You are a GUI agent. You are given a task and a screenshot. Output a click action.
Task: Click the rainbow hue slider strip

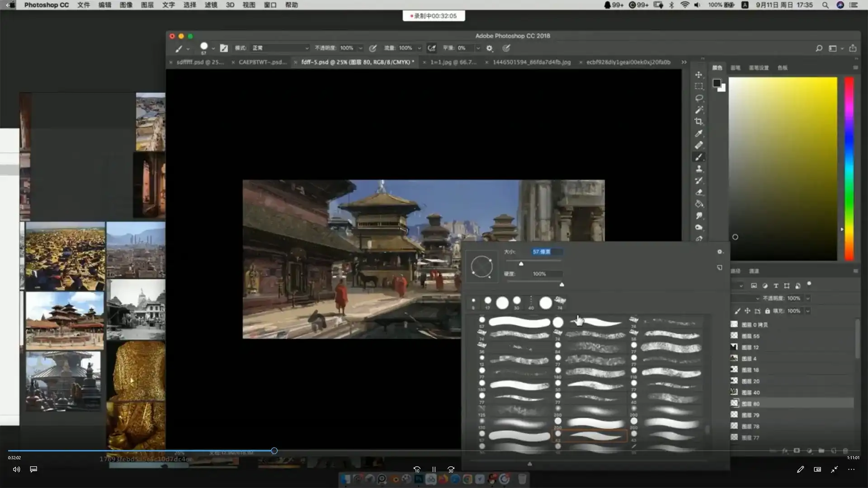(x=849, y=168)
